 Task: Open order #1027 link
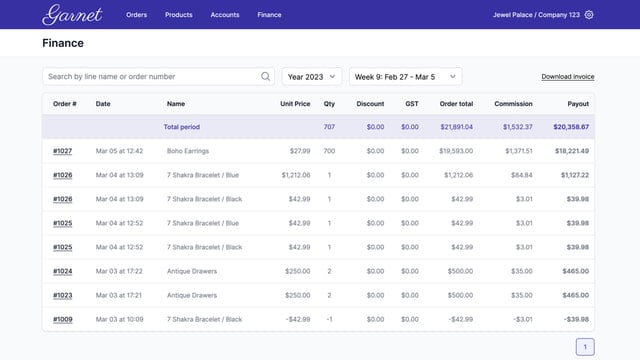tap(62, 151)
